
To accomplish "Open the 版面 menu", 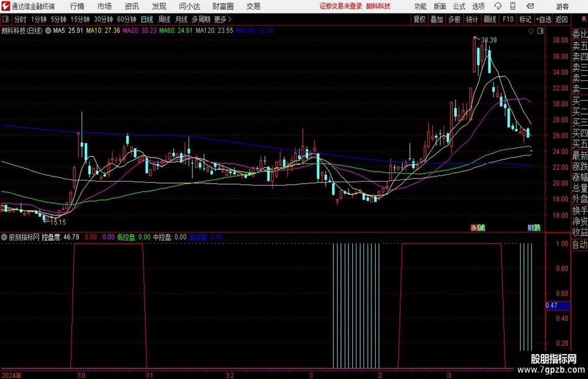I will coord(440,6).
